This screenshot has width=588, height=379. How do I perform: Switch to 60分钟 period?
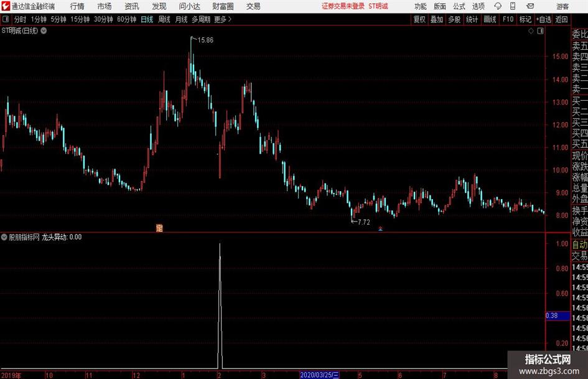[127, 19]
